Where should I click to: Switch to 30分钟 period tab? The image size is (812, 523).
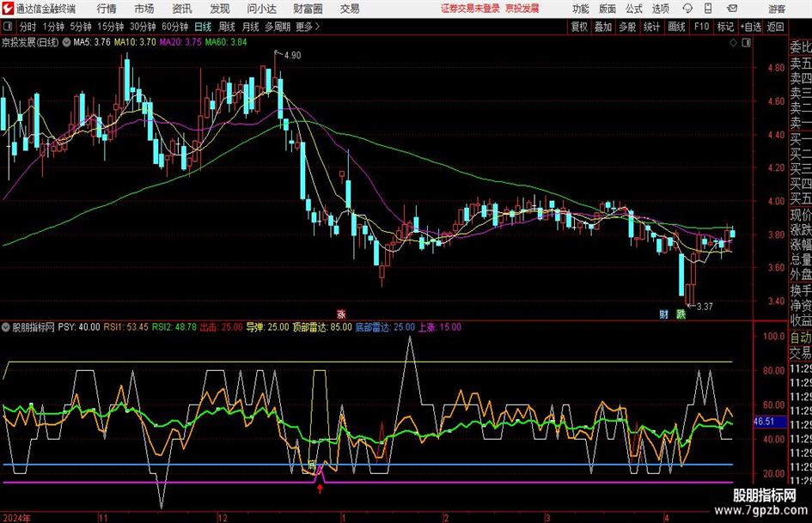[x=143, y=27]
